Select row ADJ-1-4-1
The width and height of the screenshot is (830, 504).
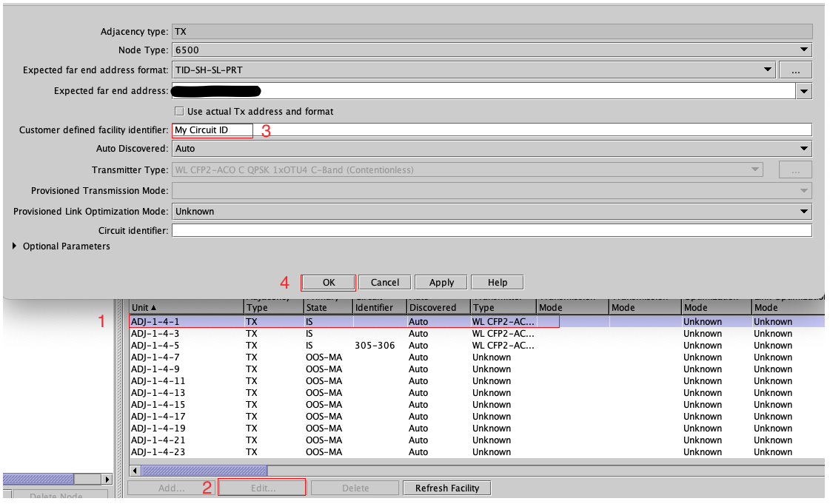(x=476, y=321)
